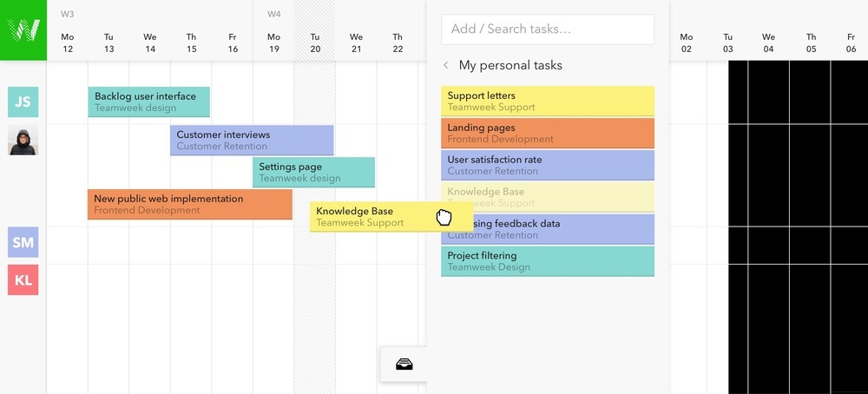The width and height of the screenshot is (868, 394).
Task: Click the We 21 date header
Action: (x=356, y=43)
